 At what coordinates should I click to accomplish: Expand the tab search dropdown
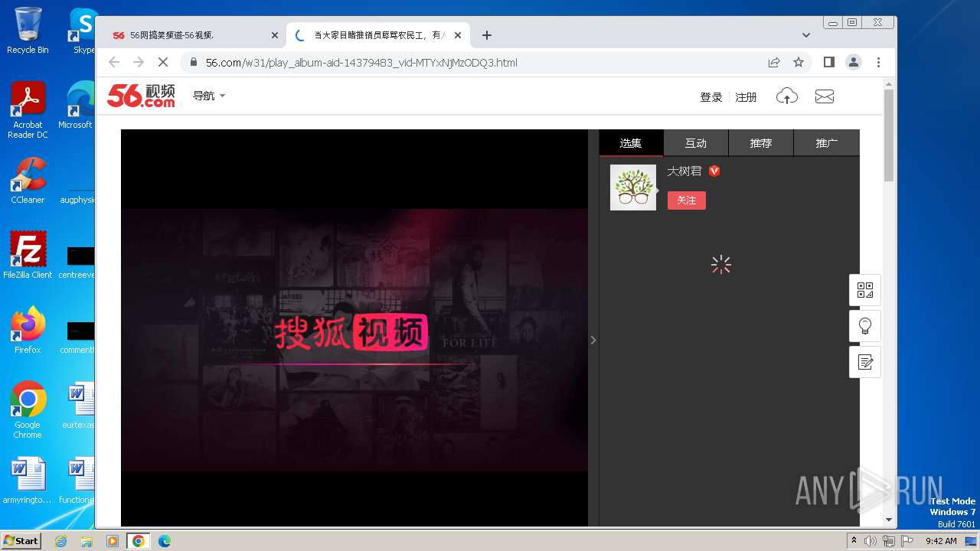(806, 35)
